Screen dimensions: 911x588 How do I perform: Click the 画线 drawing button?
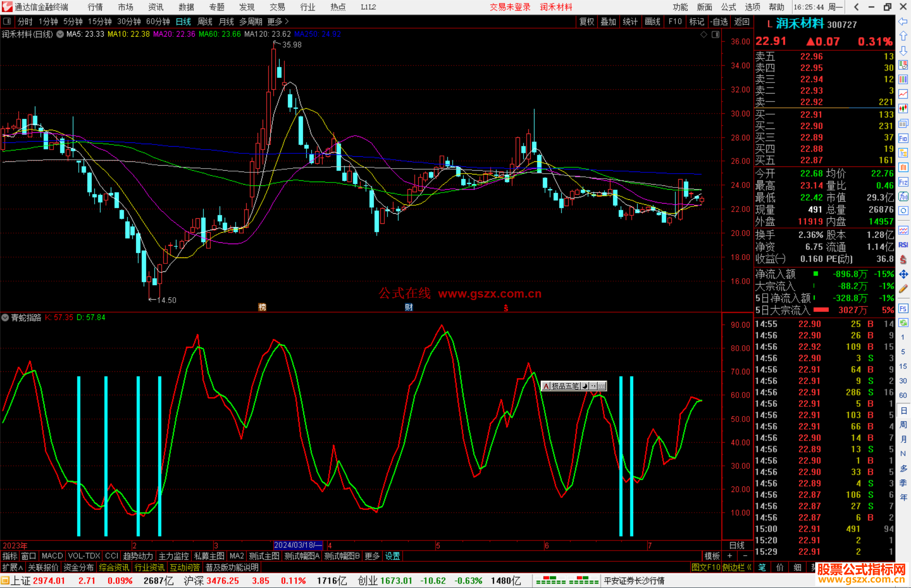652,21
